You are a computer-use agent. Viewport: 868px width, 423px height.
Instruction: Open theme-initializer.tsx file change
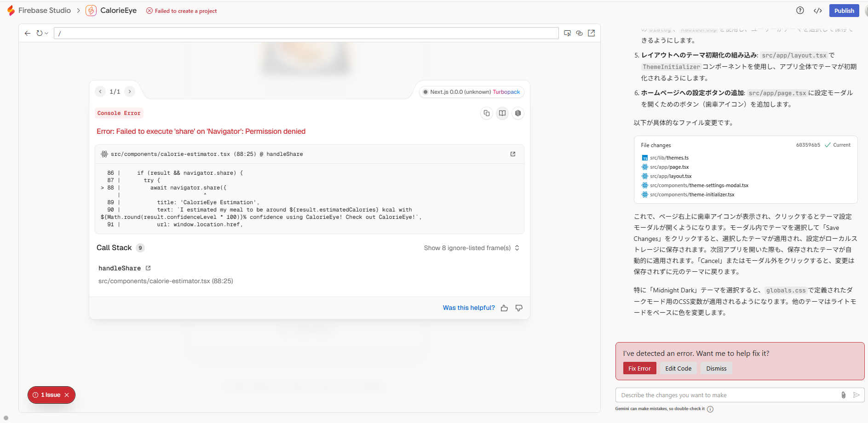692,194
